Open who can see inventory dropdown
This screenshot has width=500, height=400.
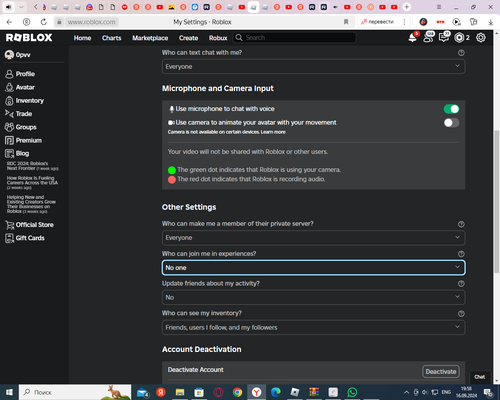tap(313, 327)
